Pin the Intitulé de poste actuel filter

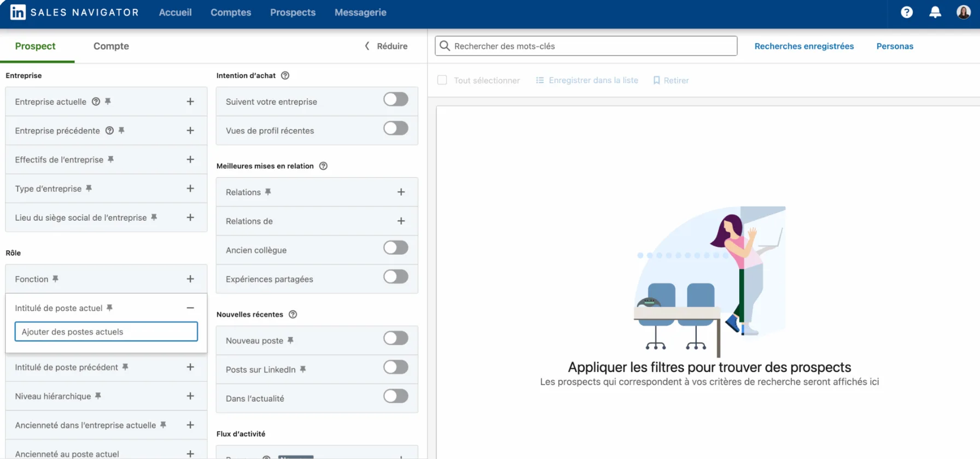click(x=109, y=308)
